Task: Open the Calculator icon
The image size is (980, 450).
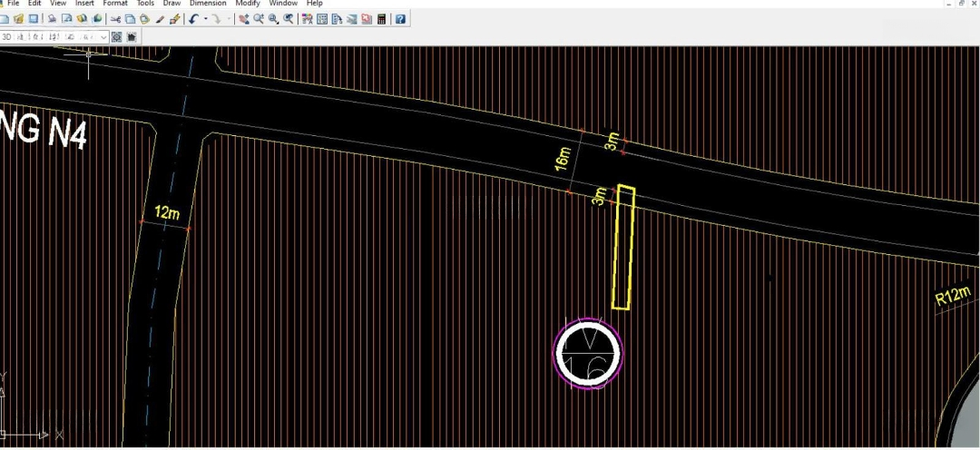Action: (x=381, y=19)
